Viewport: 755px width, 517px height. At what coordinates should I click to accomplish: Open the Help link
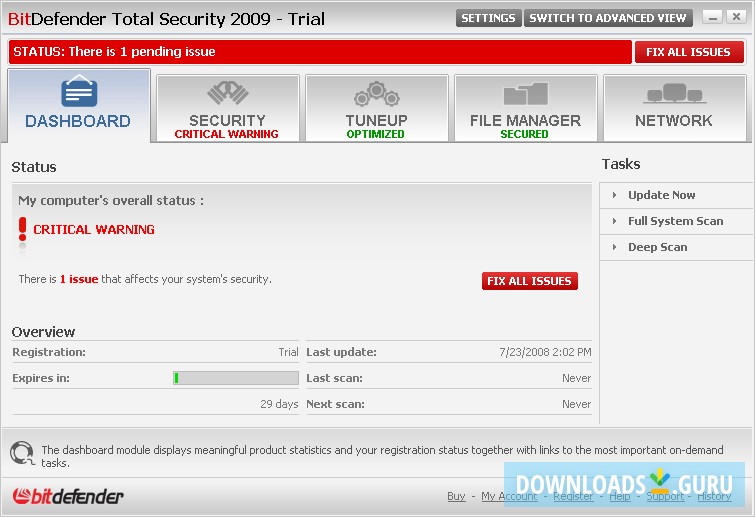pyautogui.click(x=620, y=496)
